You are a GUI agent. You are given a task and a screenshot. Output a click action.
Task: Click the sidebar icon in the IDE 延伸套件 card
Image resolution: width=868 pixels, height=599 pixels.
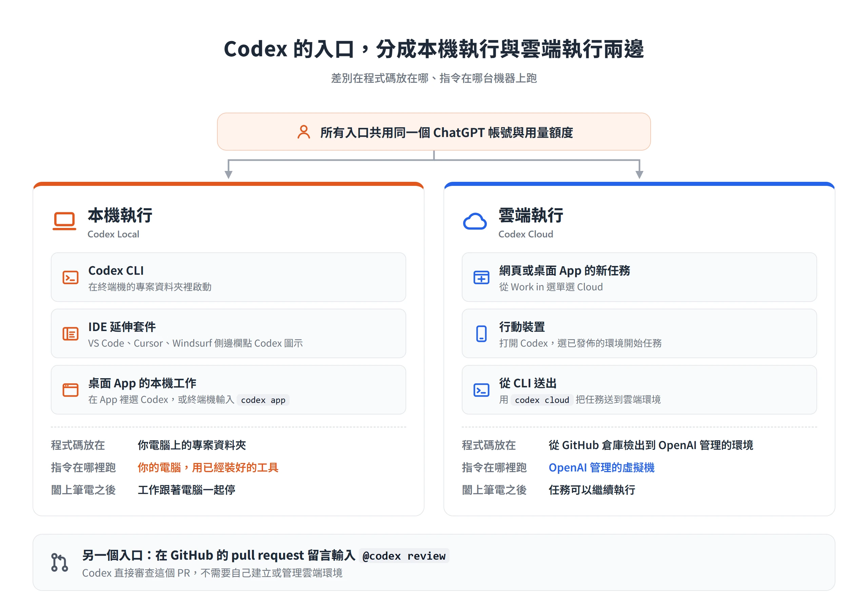coord(70,334)
